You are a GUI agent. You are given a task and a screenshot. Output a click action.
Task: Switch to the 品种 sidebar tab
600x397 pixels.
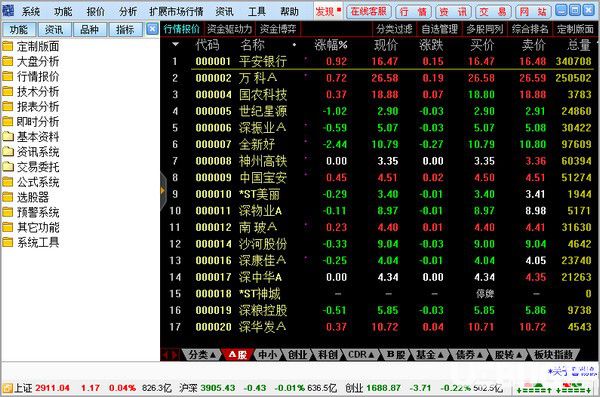90,29
